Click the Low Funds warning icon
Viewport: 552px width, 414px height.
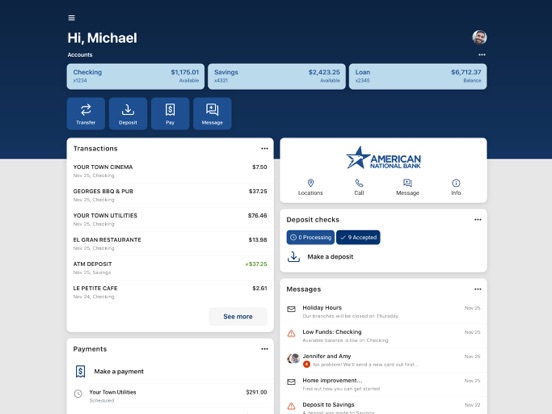coord(291,333)
